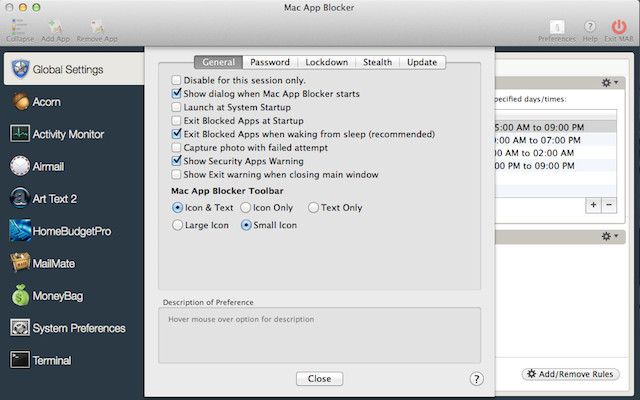This screenshot has width=640, height=400.
Task: Click the help question mark button in dialog
Action: click(x=476, y=378)
